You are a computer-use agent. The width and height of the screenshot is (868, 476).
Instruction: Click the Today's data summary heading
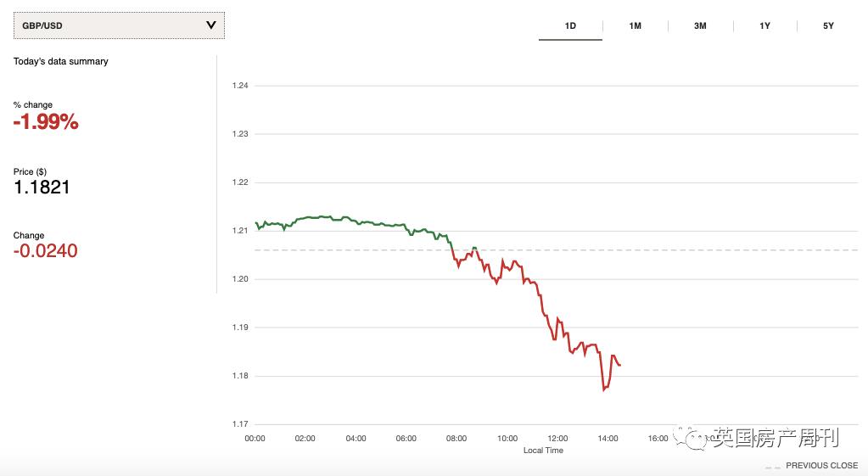61,61
